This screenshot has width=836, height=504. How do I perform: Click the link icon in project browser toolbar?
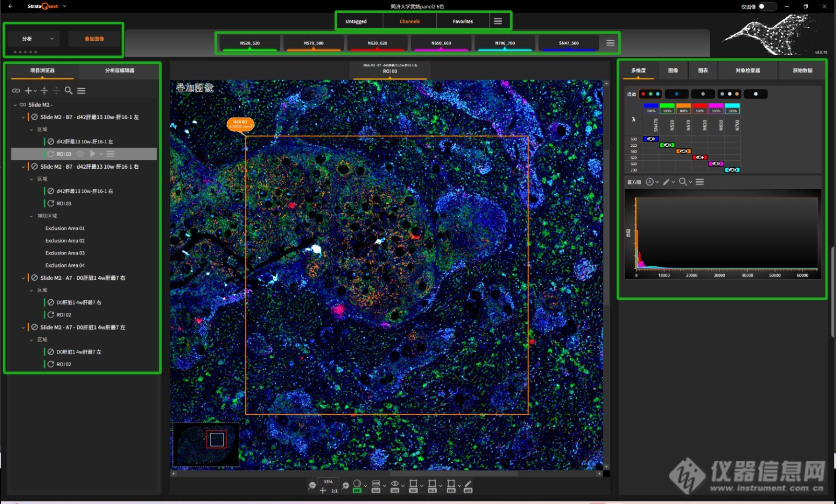pyautogui.click(x=16, y=91)
